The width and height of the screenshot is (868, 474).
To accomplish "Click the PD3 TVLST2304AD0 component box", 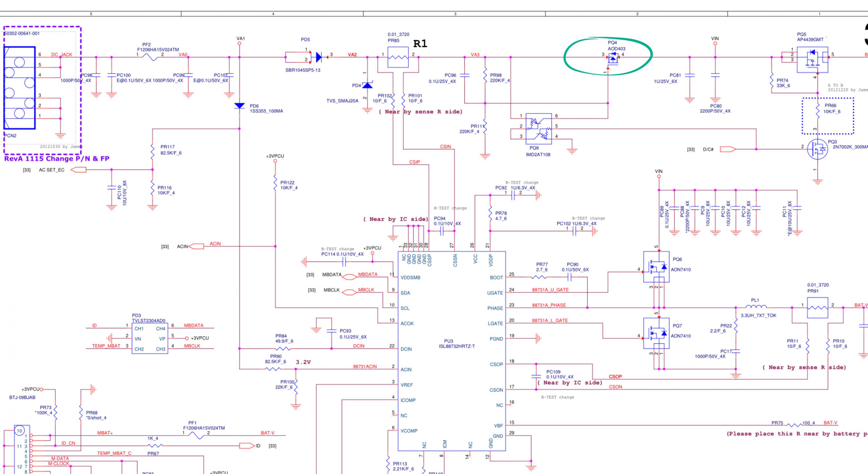I will 150,338.
